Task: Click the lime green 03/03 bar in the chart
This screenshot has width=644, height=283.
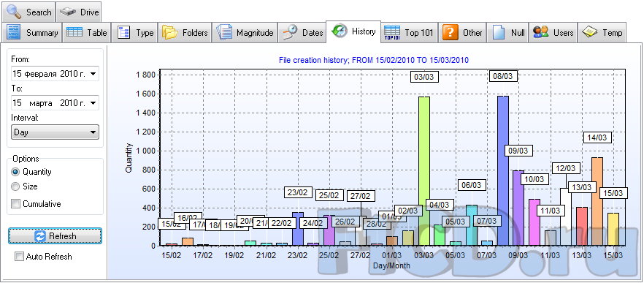Action: click(x=424, y=171)
